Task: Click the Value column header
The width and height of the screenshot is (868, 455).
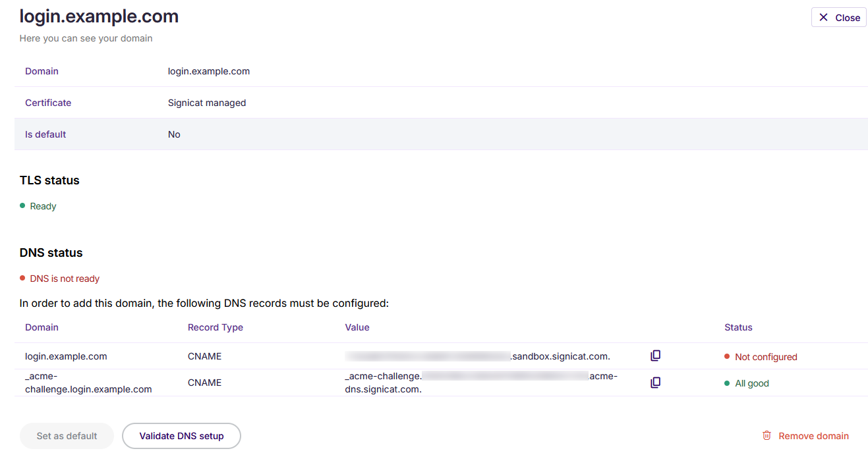Action: 357,327
